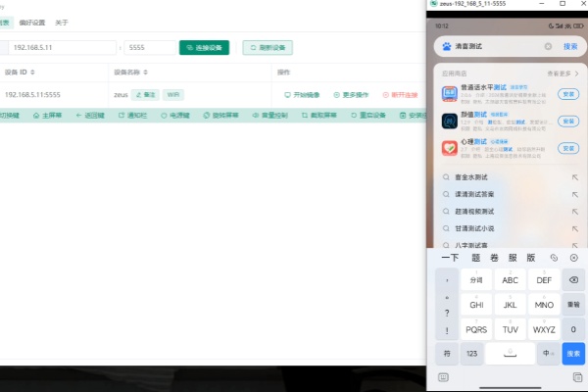The width and height of the screenshot is (588, 392).
Task: Tap the clipboard icon at keyboard bottom right
Action: [x=577, y=376]
